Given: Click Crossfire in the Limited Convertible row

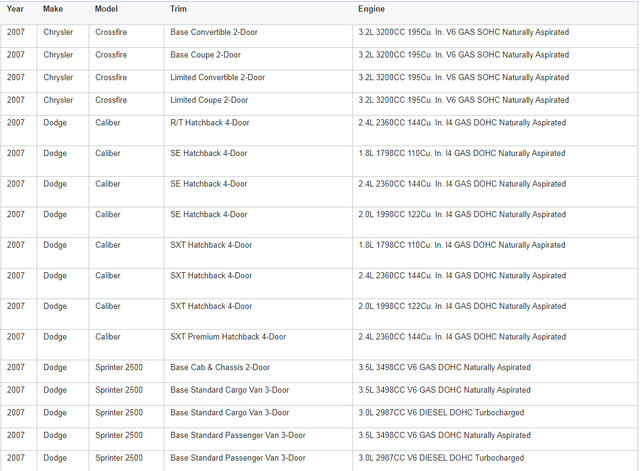Looking at the screenshot, I should click(x=111, y=78).
